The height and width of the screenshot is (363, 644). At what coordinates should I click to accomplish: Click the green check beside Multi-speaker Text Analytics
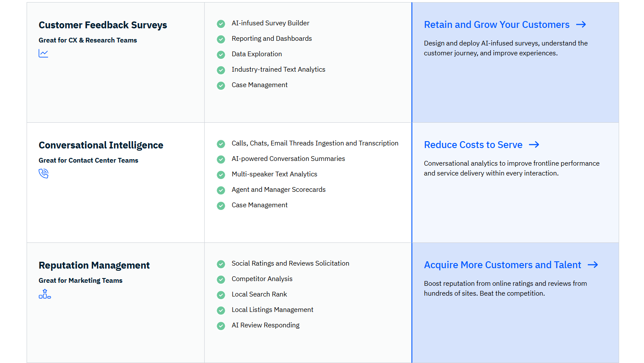(221, 175)
